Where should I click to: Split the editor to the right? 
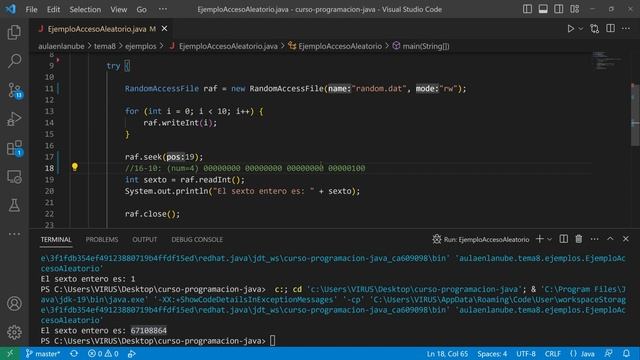pos(611,28)
